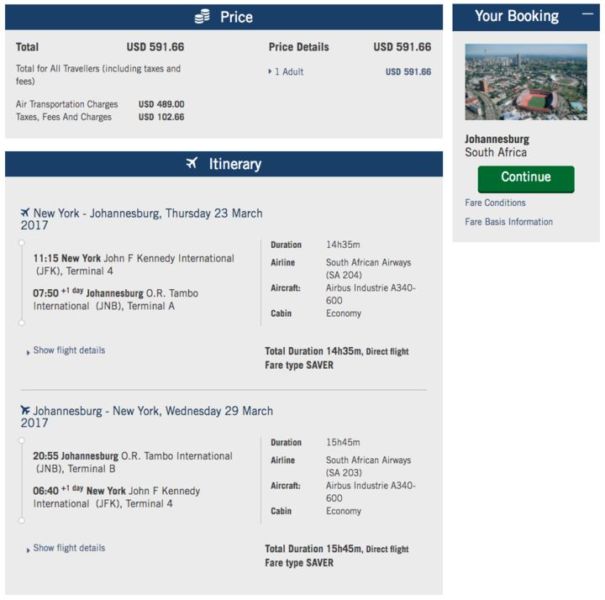Click the coins icon in Price header
605x600 pixels.
[202, 17]
